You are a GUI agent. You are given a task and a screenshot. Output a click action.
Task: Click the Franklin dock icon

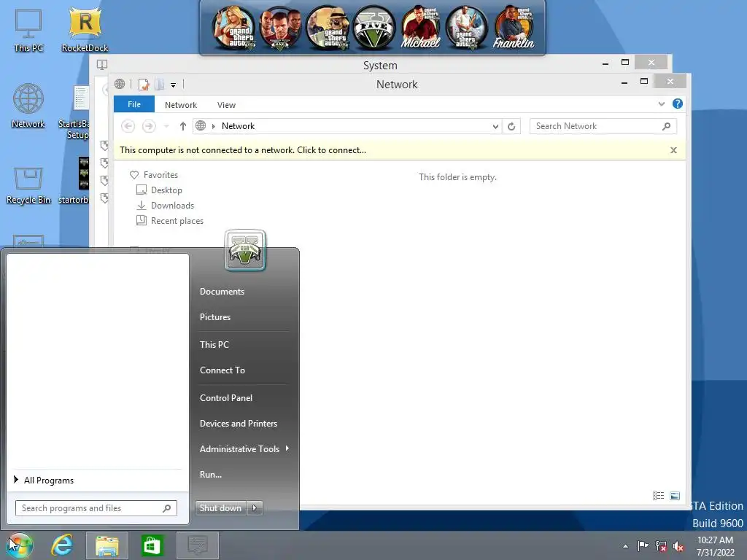pyautogui.click(x=514, y=28)
